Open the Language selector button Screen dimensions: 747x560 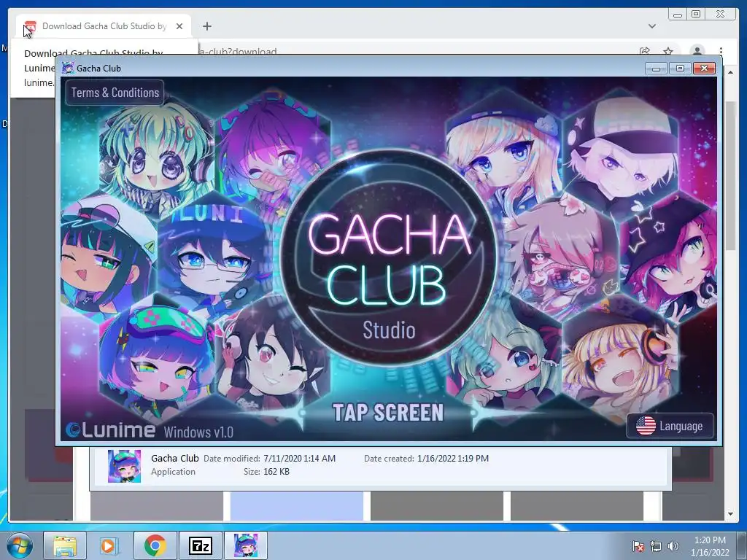tap(670, 426)
